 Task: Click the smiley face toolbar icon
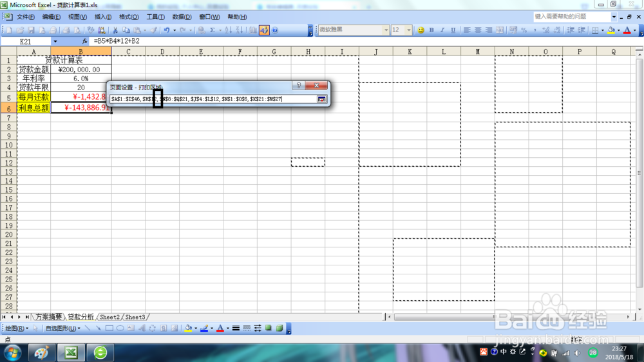point(421,30)
